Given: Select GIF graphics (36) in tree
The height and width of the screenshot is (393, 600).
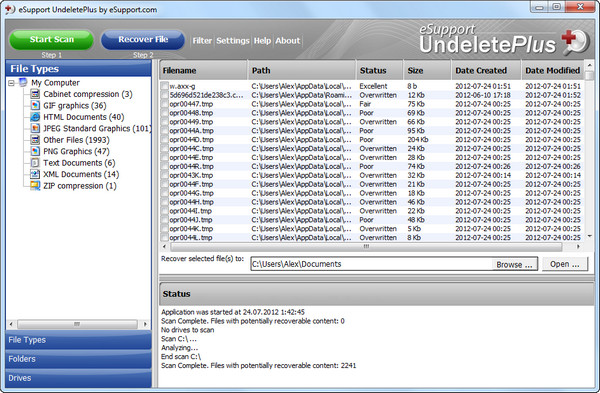Looking at the screenshot, I should coord(75,106).
